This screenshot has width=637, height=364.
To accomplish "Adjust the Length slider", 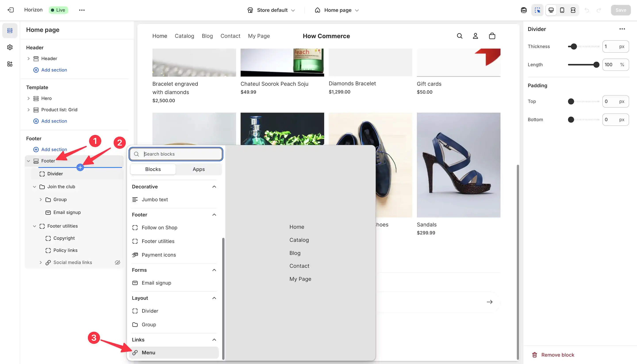I will click(583, 65).
